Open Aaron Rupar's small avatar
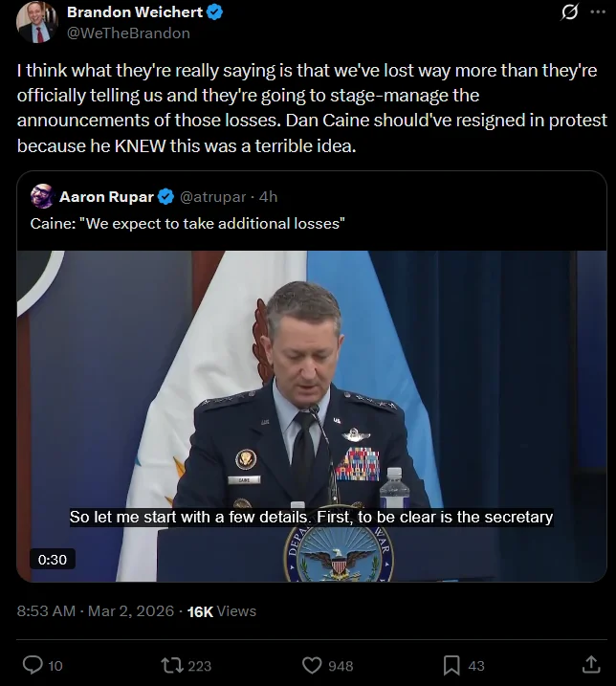The height and width of the screenshot is (686, 616). point(42,196)
